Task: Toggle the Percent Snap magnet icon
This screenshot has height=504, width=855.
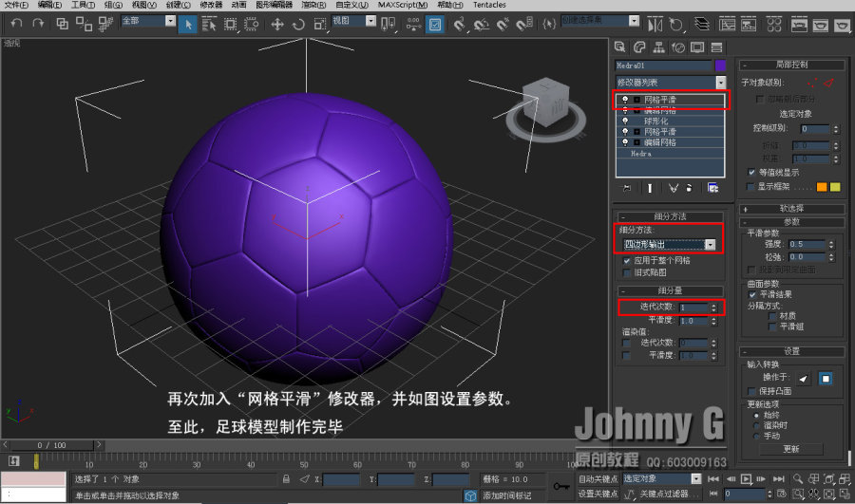Action: click(x=503, y=24)
